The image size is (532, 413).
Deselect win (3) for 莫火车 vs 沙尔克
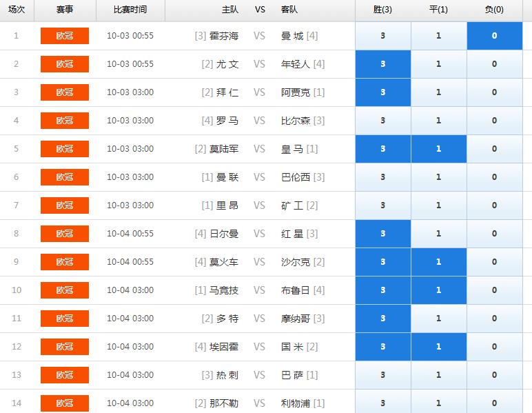coord(383,262)
